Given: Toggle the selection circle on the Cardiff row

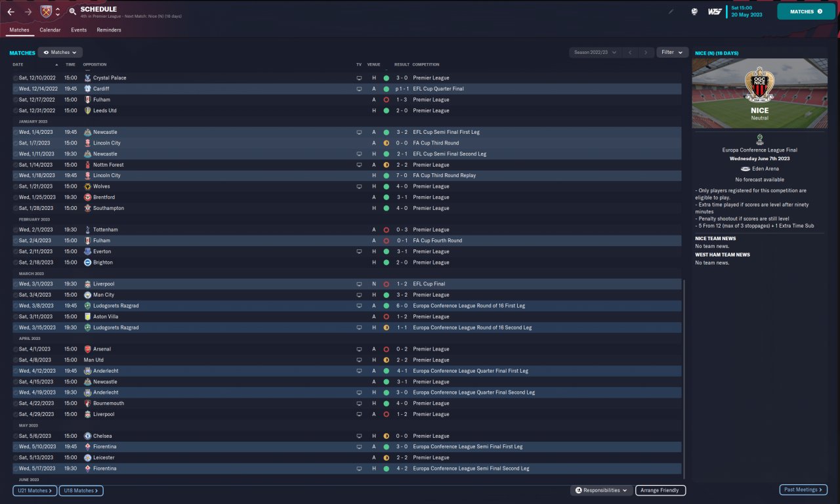Looking at the screenshot, I should coord(16,89).
